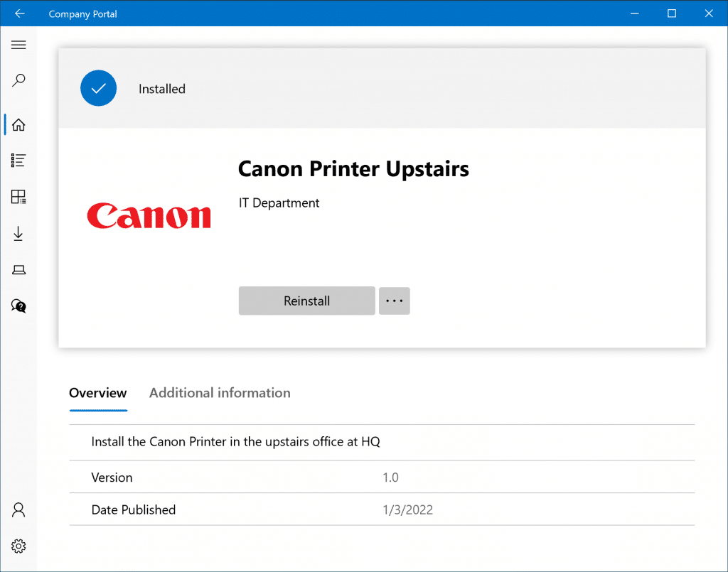728x572 pixels.
Task: Open the search magnifier icon
Action: pyautogui.click(x=19, y=80)
